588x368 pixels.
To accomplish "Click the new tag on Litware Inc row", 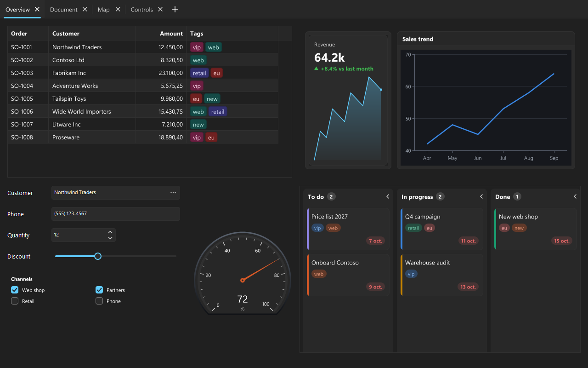I will (198, 125).
